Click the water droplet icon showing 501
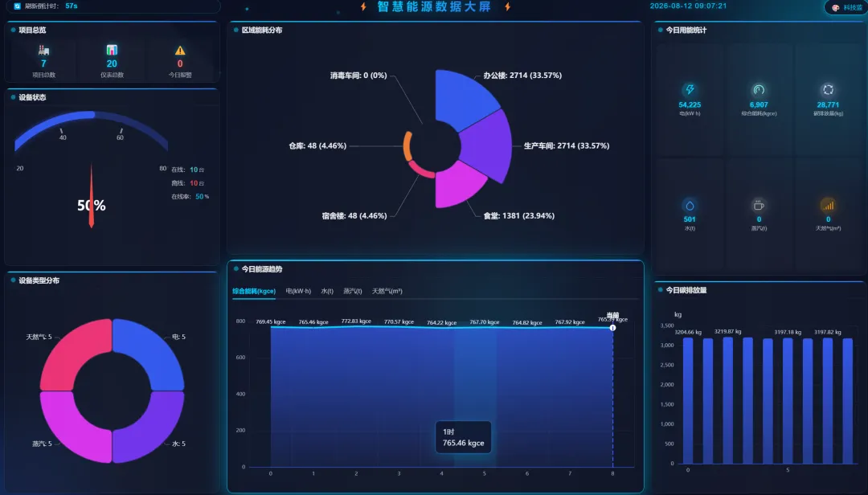The height and width of the screenshot is (495, 868). pos(690,206)
